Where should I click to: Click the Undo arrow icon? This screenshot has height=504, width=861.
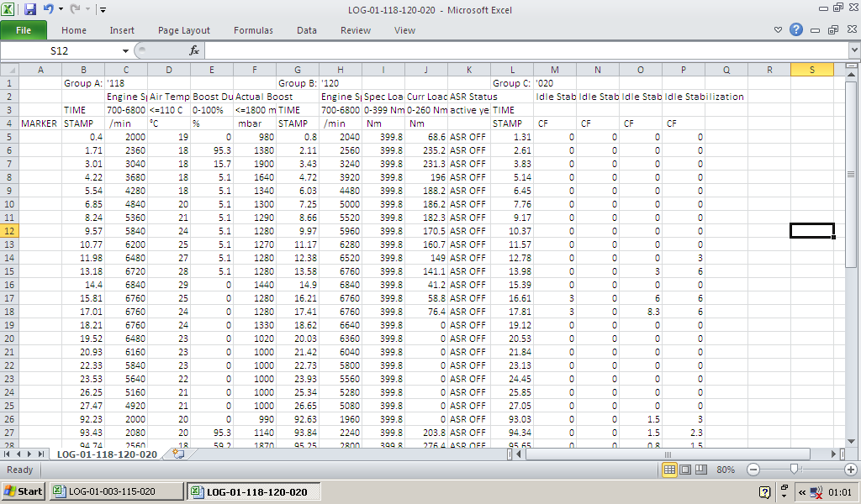click(x=48, y=10)
